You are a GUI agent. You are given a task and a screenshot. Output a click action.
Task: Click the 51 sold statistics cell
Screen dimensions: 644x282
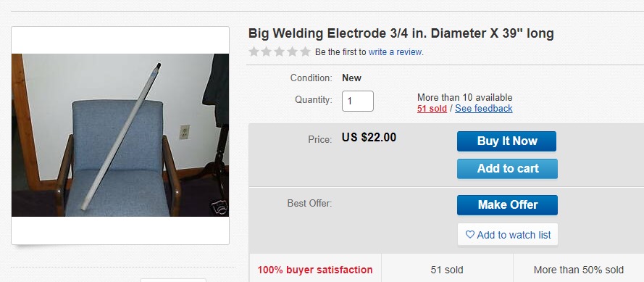(447, 270)
